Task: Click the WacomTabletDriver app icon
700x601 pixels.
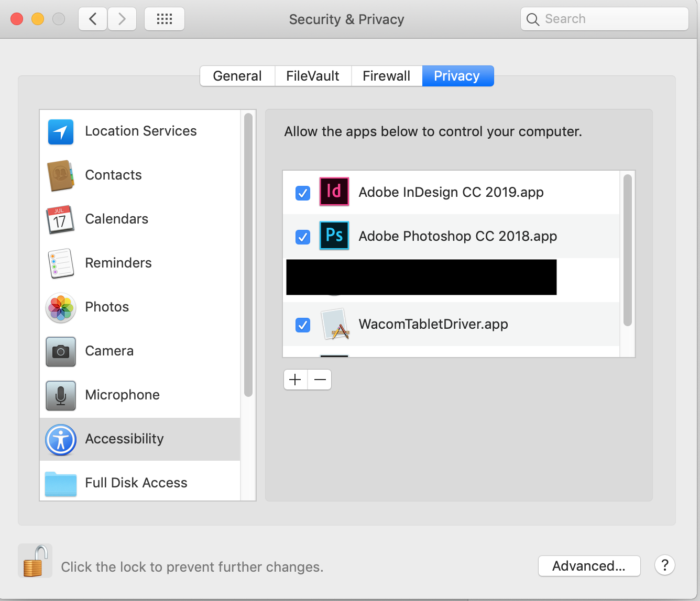Action: tap(335, 324)
